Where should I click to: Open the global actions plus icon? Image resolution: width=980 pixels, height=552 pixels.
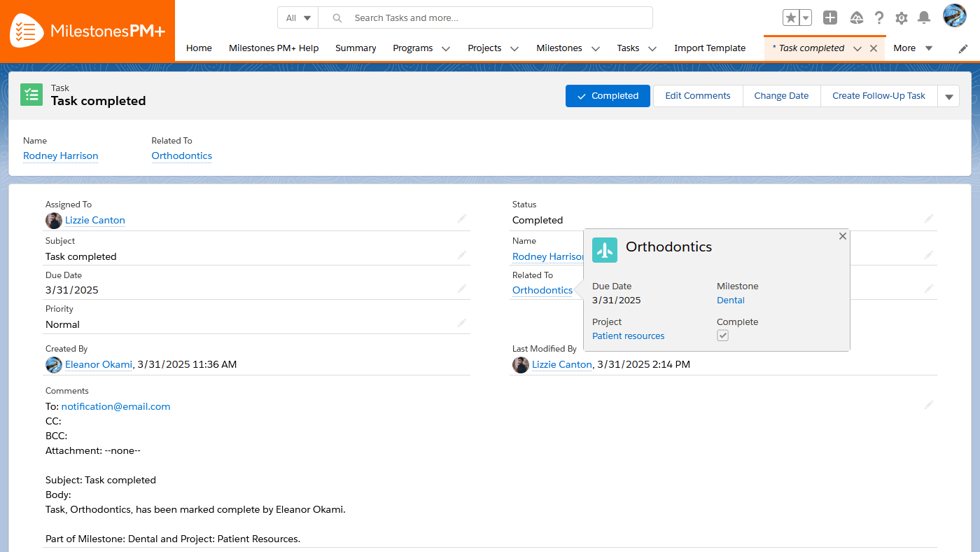830,18
